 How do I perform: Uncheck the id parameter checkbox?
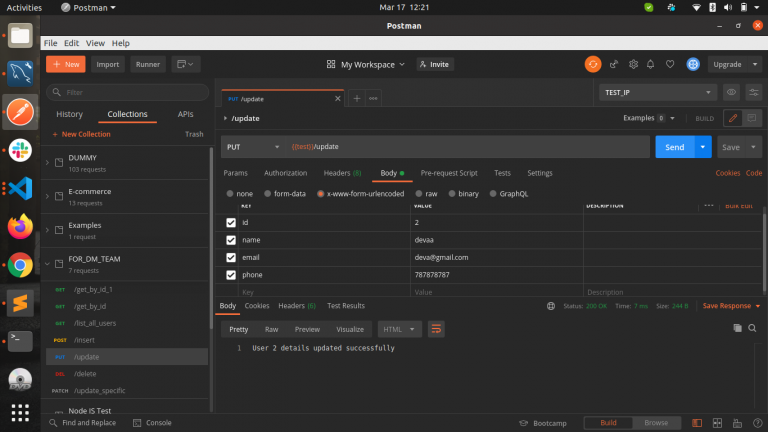pos(231,222)
